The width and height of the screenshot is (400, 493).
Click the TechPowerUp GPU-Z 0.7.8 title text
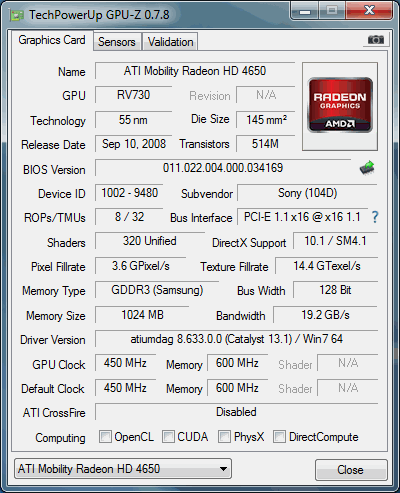[x=99, y=15]
